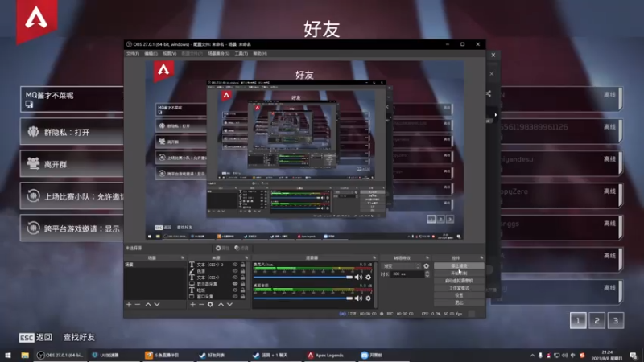Click 启动虚拟摄像机 button
The width and height of the screenshot is (644, 362).
pos(459,281)
